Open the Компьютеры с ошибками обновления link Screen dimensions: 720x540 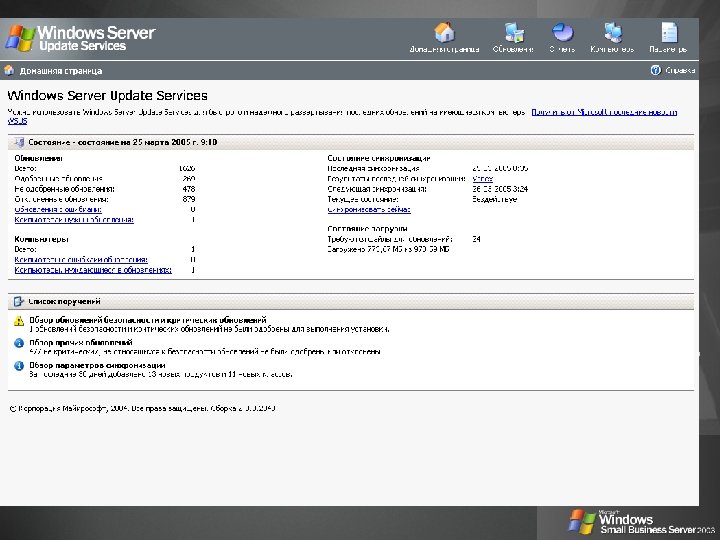[x=73, y=259]
